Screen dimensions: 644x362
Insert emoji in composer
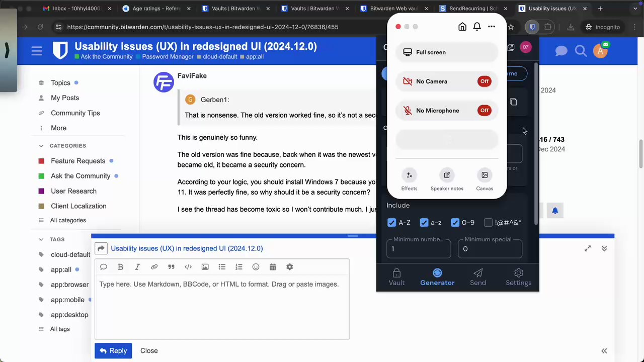256,267
